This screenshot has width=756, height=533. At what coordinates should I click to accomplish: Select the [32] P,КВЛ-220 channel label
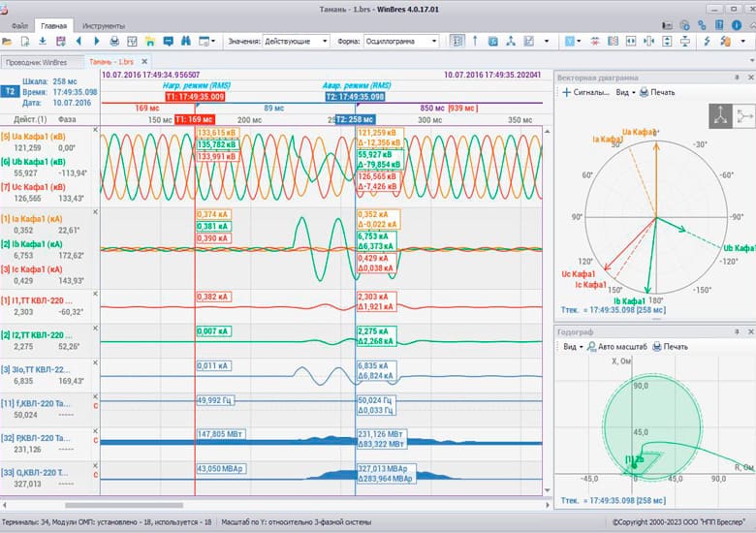pyautogui.click(x=35, y=439)
